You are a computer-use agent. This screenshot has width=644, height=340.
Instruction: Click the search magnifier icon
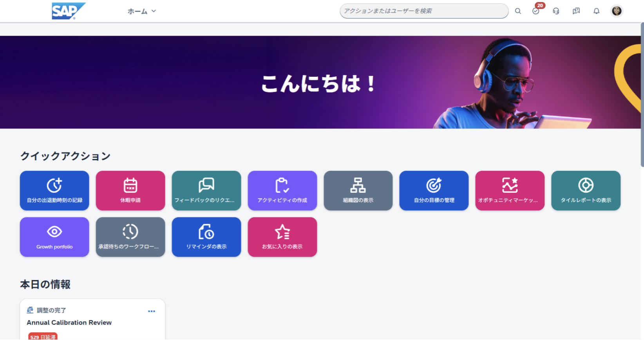[518, 11]
